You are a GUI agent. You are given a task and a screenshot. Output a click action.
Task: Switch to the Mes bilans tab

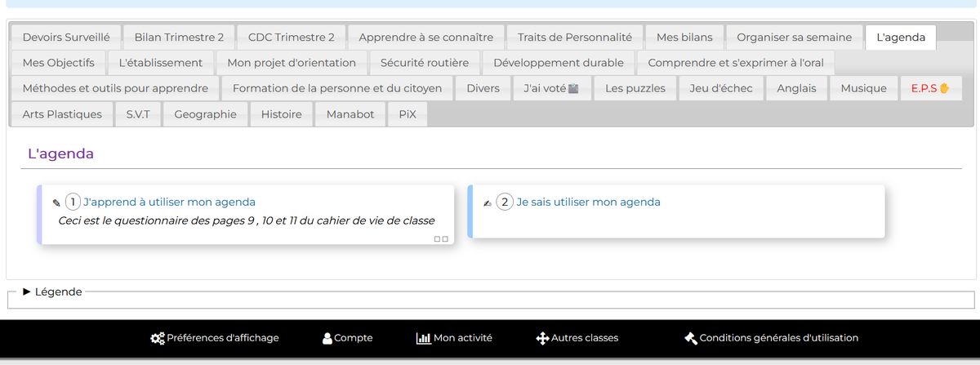684,37
